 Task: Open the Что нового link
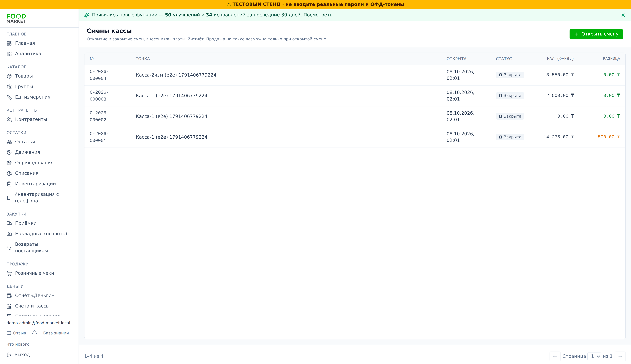(x=18, y=344)
